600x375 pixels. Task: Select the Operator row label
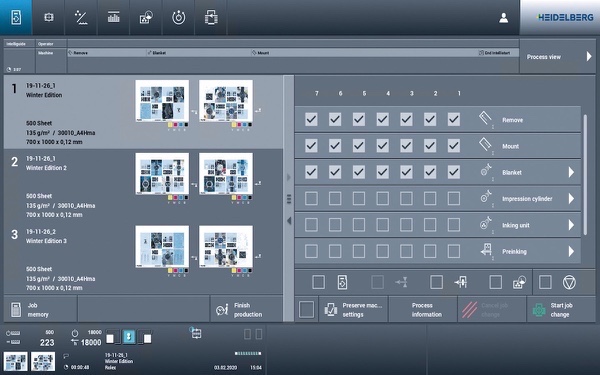(x=46, y=44)
